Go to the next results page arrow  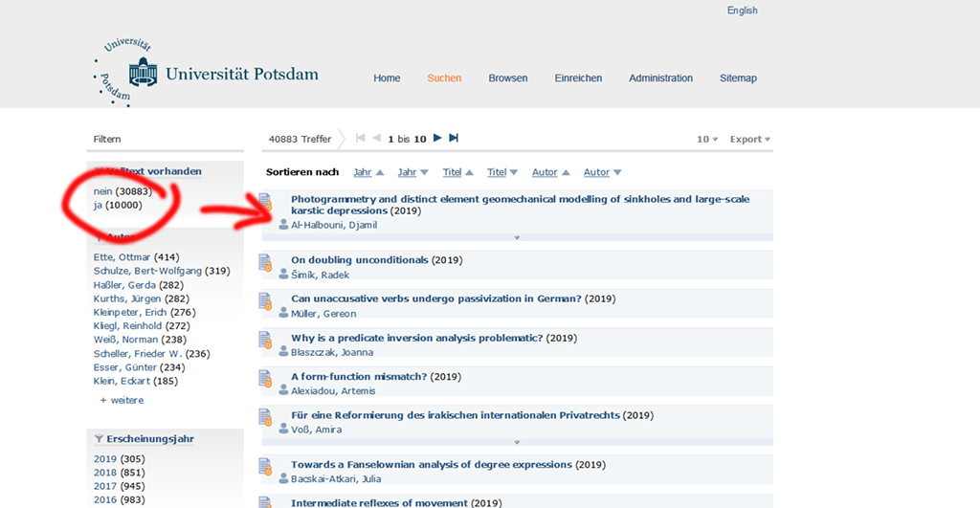click(437, 139)
